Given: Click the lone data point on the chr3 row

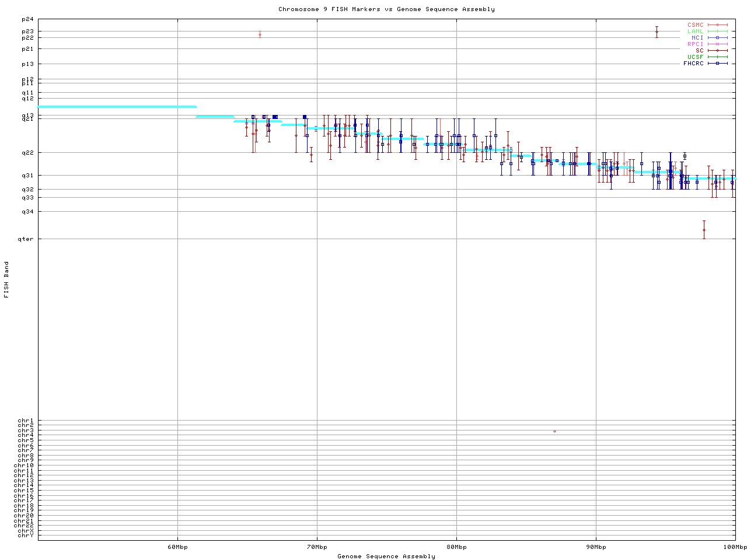Looking at the screenshot, I should [554, 431].
